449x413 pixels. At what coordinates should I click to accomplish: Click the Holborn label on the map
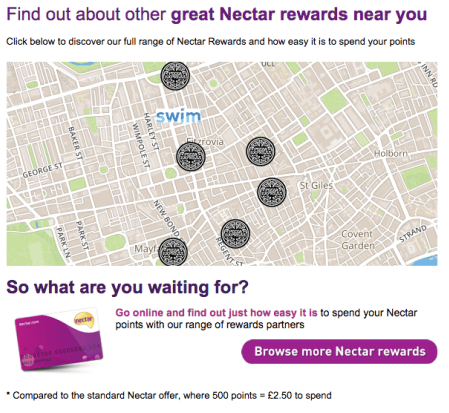[x=391, y=154]
